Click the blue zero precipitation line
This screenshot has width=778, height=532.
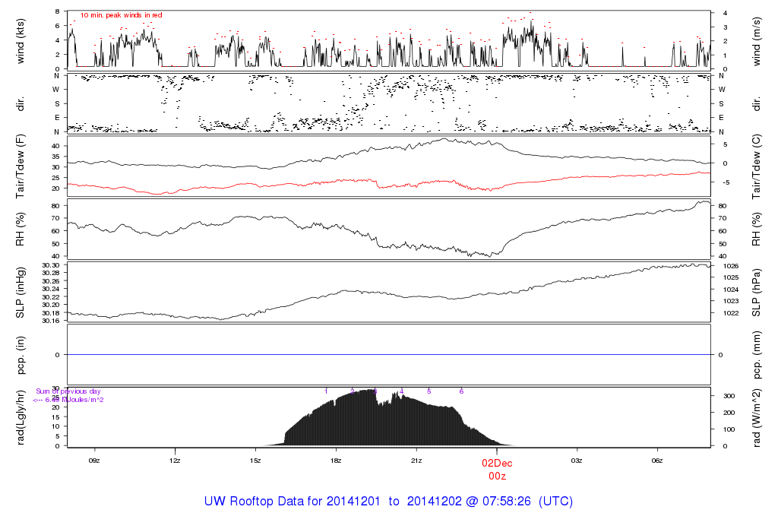pyautogui.click(x=389, y=355)
